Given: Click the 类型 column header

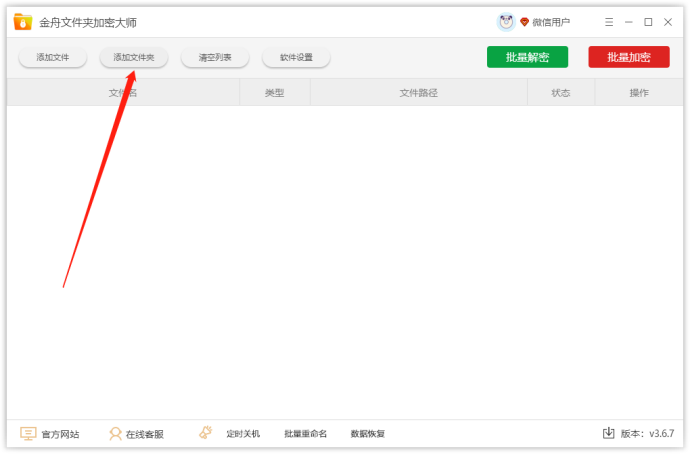Looking at the screenshot, I should [x=275, y=93].
